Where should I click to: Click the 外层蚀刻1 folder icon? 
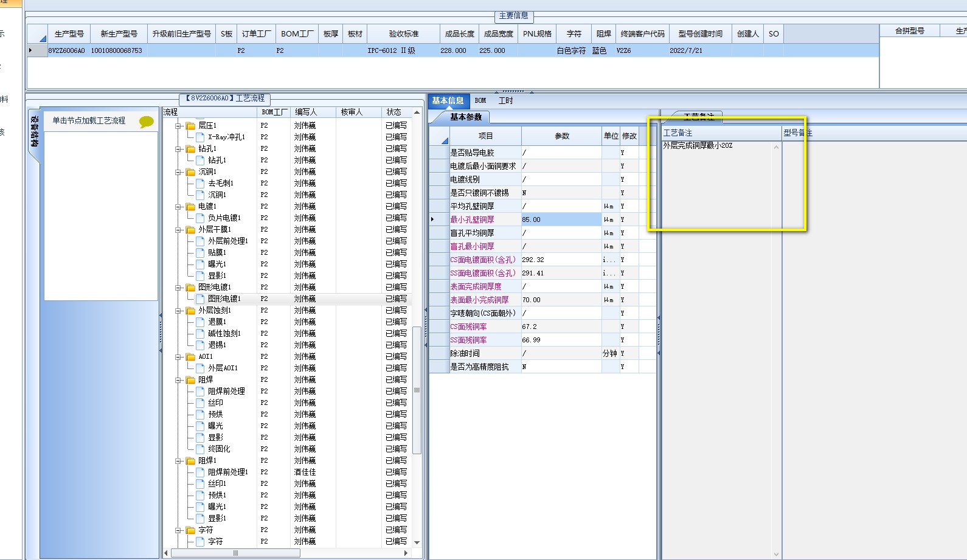pos(190,311)
